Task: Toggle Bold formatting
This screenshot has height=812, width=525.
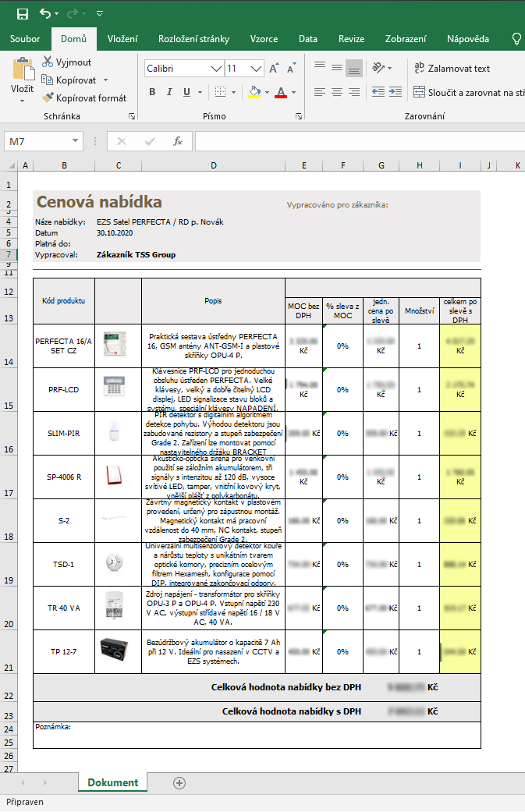Action: pos(153,93)
